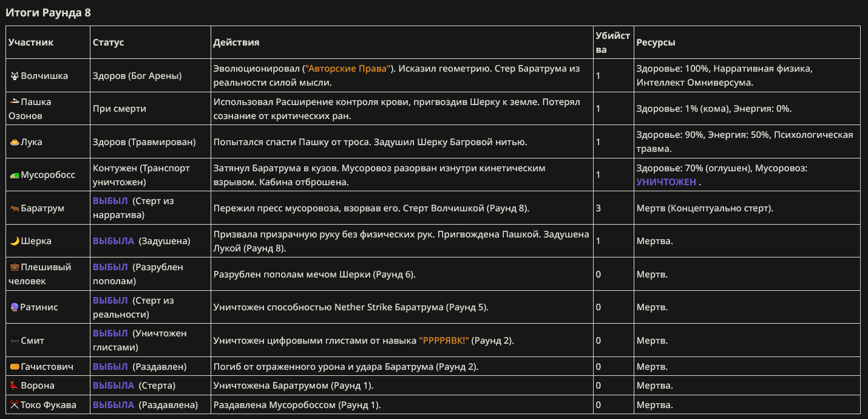The width and height of the screenshot is (868, 419).
Task: Click the emoji icon next to Пашка Озонов
Action: tap(15, 102)
